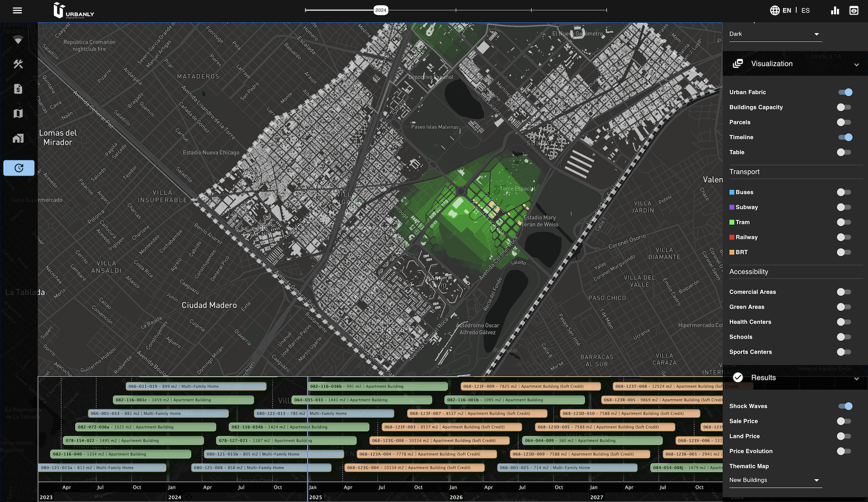Select the wifi signal sidebar icon
Screen dimensions: 868x502
(x=18, y=40)
